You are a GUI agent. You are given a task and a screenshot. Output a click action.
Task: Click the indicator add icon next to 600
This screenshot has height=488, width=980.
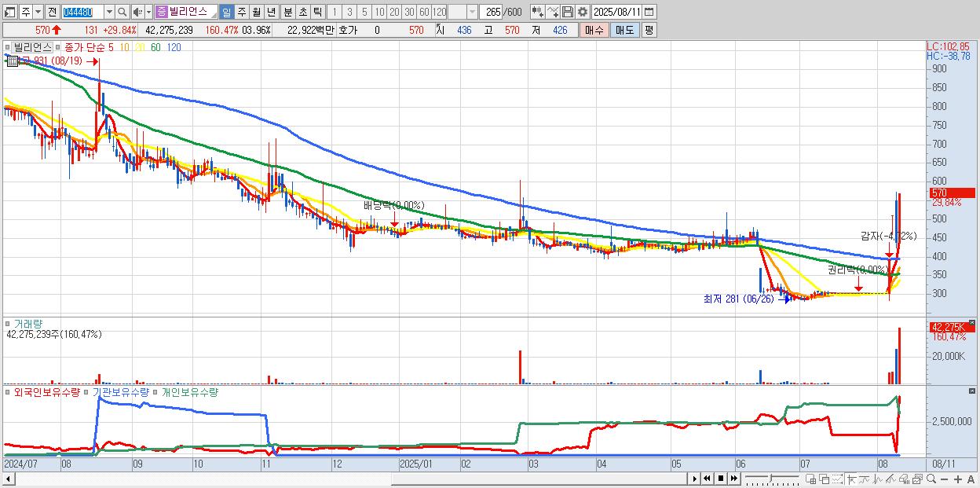pyautogui.click(x=536, y=12)
